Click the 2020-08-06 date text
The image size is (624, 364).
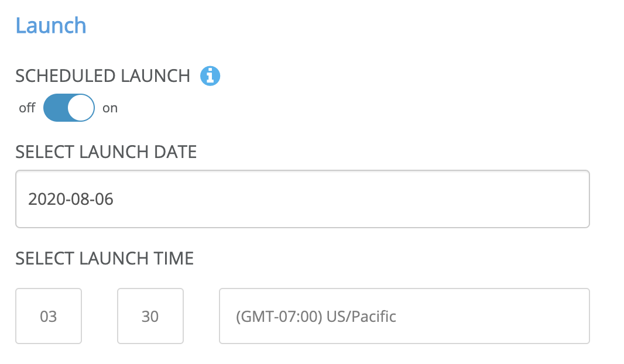point(71,200)
